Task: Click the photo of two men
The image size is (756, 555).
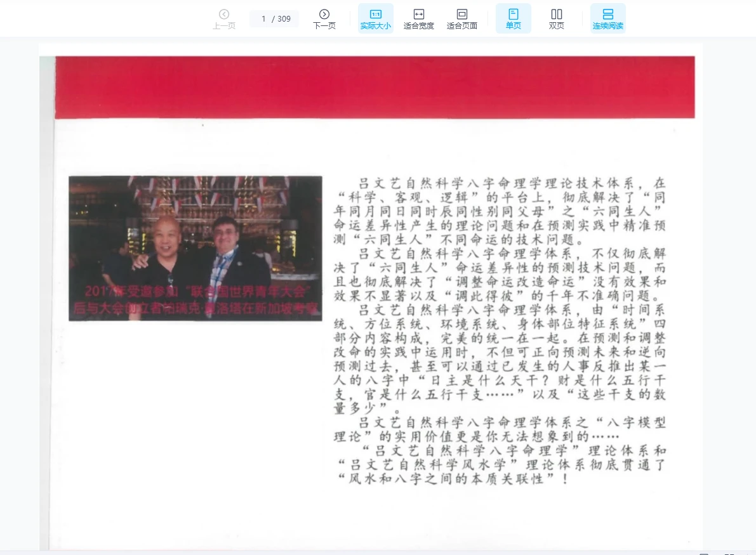Action: 196,248
